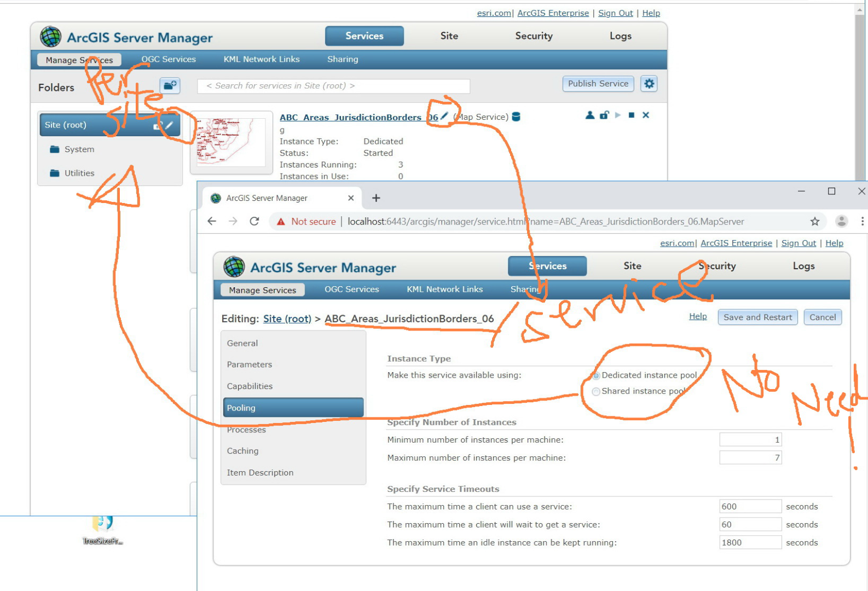The height and width of the screenshot is (591, 868).
Task: Open the Help link beside Save and Restart
Action: 698,316
